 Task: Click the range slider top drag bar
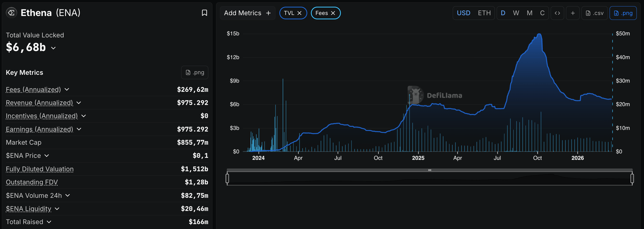click(430, 170)
